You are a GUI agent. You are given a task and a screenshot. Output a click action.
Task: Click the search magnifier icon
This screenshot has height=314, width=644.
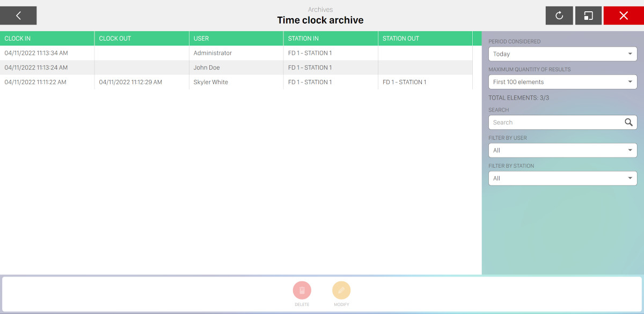[x=628, y=122]
